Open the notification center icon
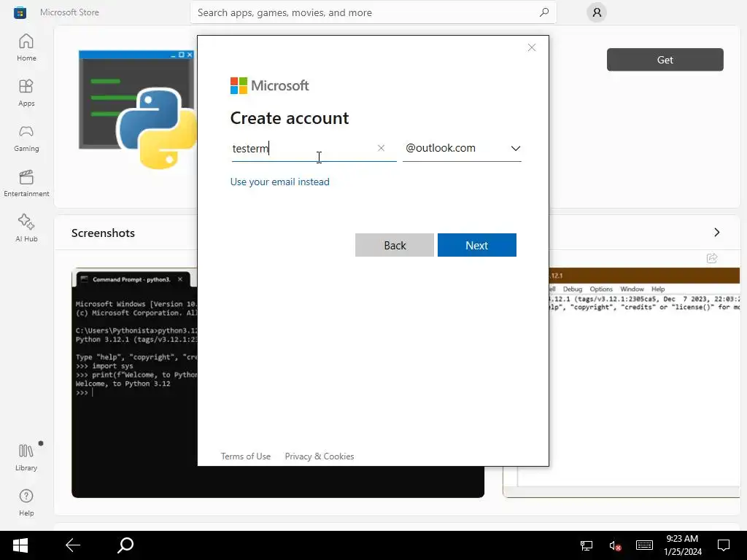 click(x=724, y=545)
